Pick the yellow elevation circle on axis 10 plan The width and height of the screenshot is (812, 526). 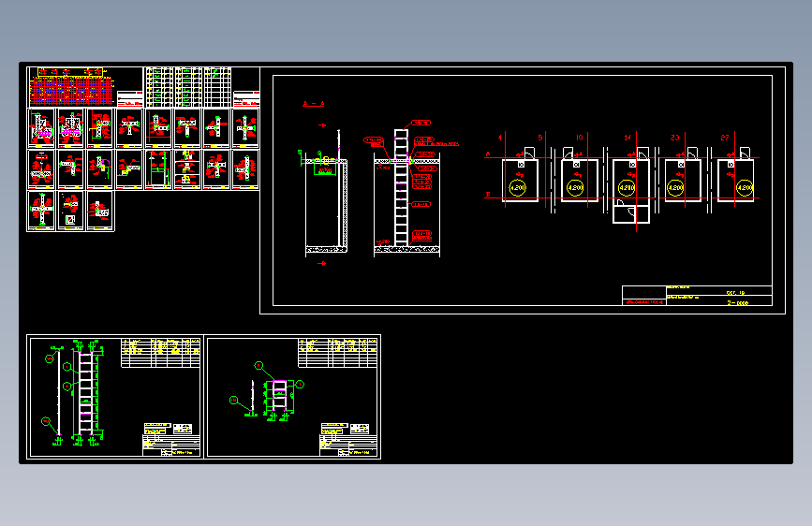[x=575, y=187]
